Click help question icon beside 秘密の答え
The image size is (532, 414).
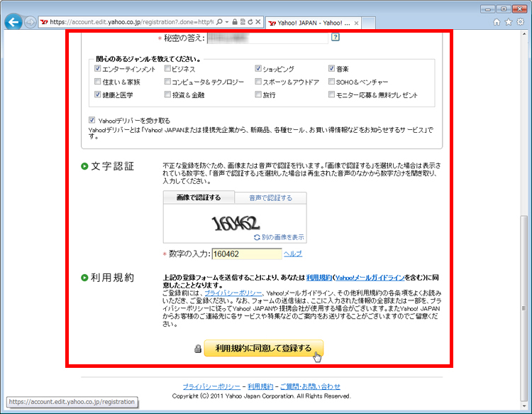pos(336,37)
